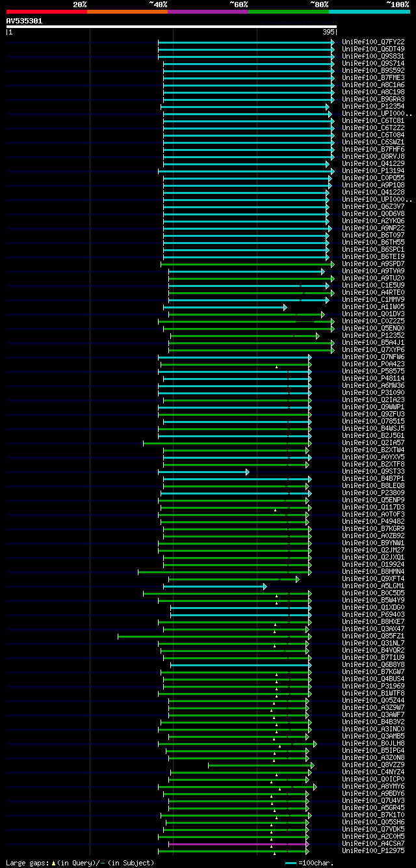Image resolution: width=416 pixels, height=868 pixels.
Task: Click the cyan ~100% identity legend segment
Action: (x=369, y=11)
